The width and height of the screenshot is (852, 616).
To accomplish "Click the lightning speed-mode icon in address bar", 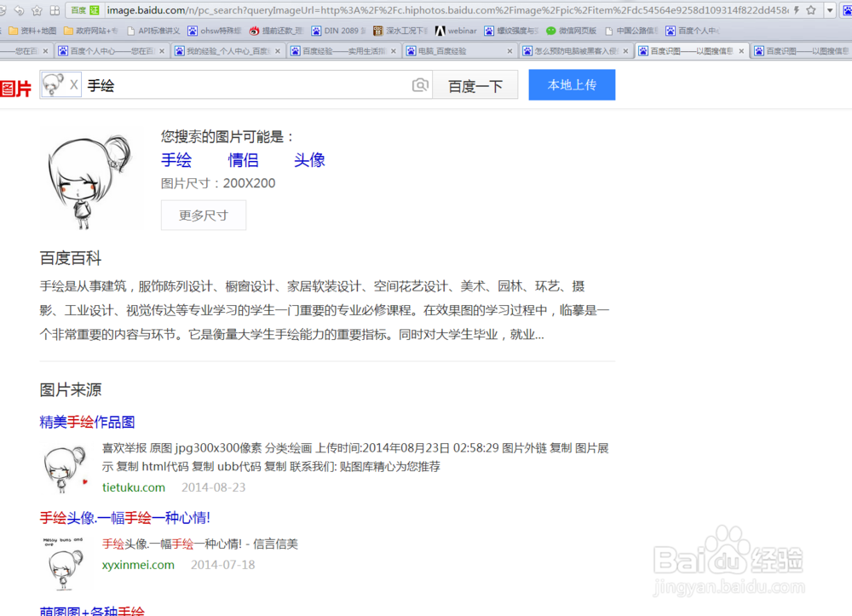I will (797, 9).
